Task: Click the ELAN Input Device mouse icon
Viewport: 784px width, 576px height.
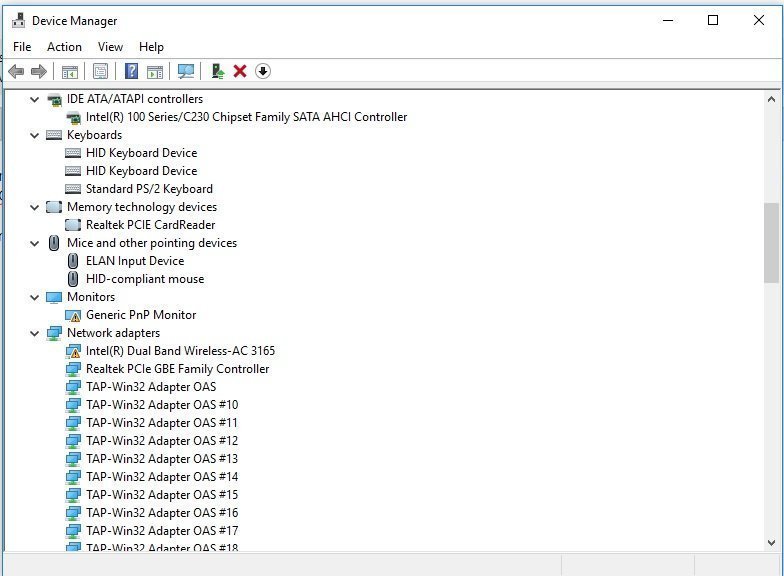Action: 73,261
